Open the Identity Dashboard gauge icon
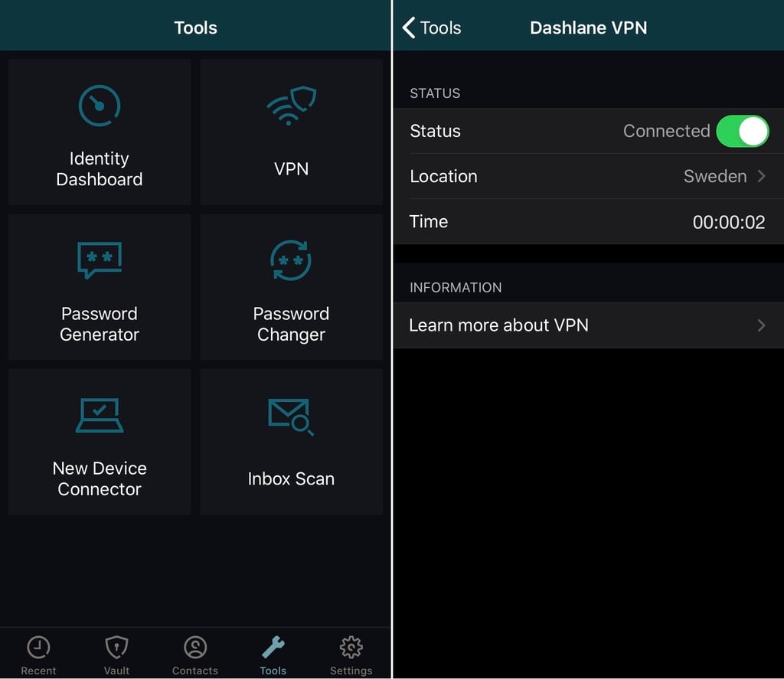Screen dimensions: 784x679 click(100, 106)
